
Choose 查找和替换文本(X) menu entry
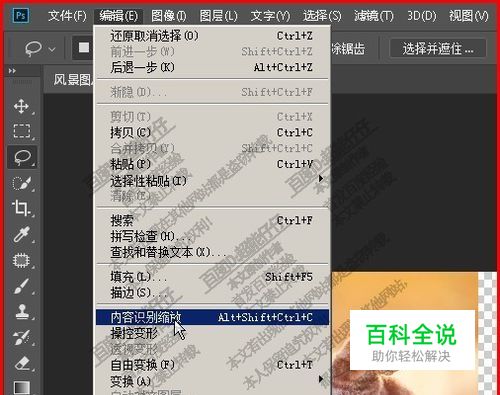coord(212,252)
